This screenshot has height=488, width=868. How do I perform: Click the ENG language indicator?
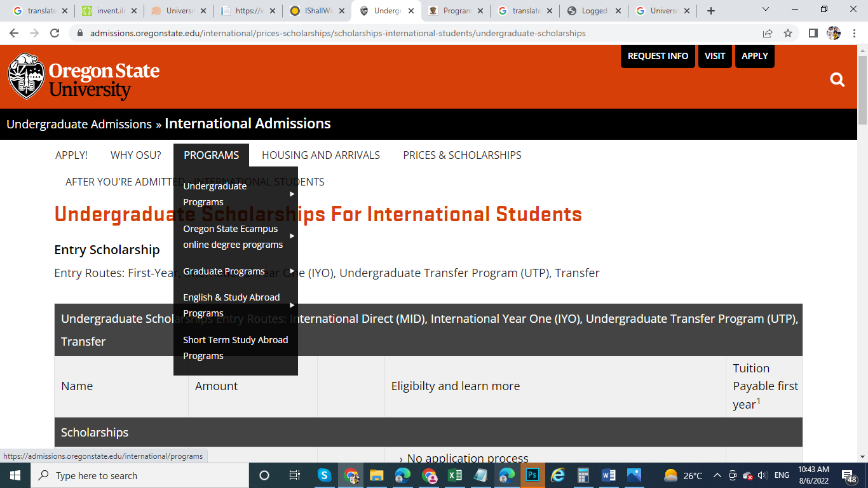[782, 475]
